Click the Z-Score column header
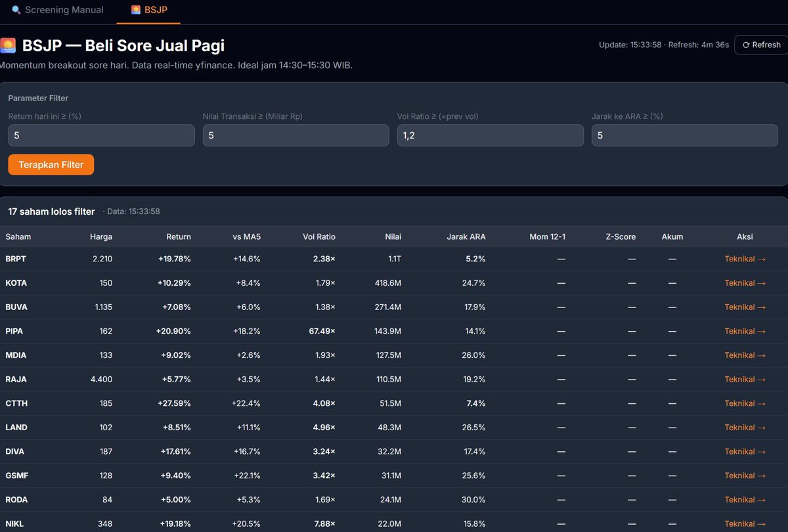788x532 pixels. pos(621,236)
